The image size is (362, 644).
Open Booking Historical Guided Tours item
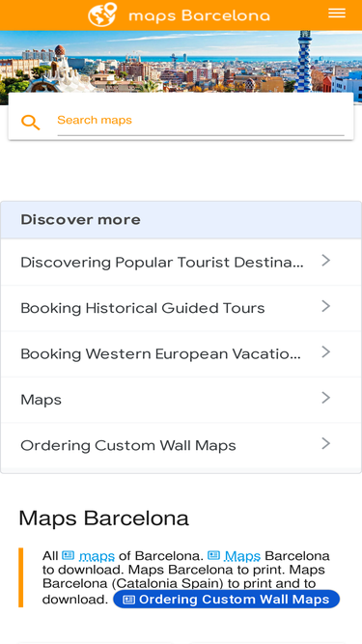coord(181,308)
